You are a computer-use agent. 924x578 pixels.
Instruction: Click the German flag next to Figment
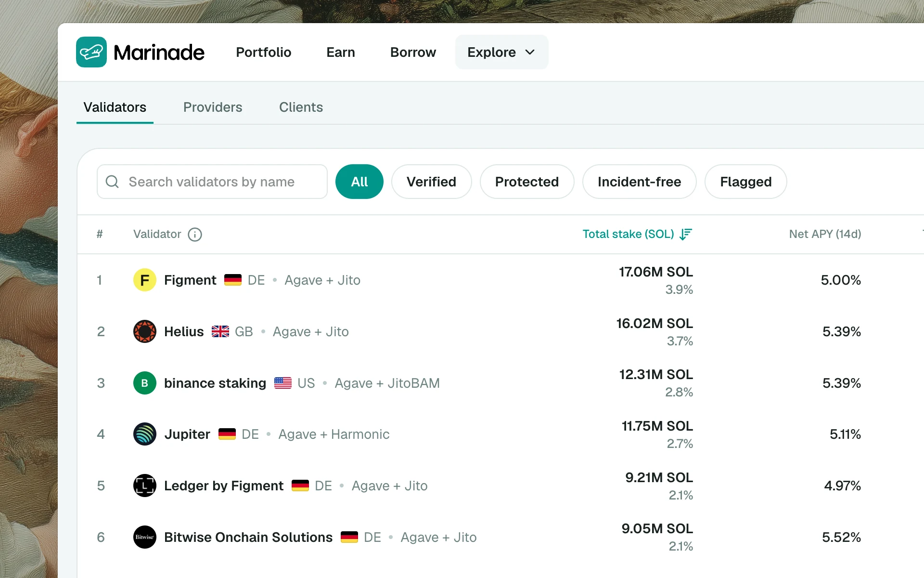tap(233, 280)
